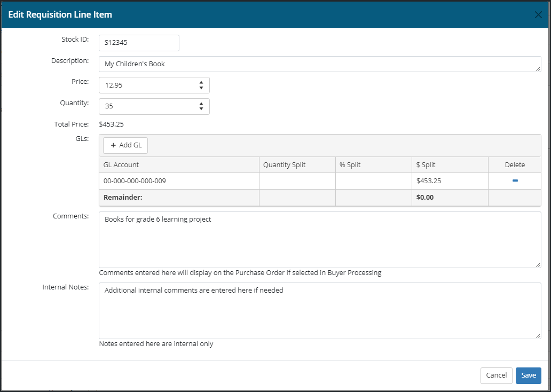Viewport: 551px width, 392px height.
Task: Increment the Quantity using up arrow
Action: pyautogui.click(x=201, y=104)
